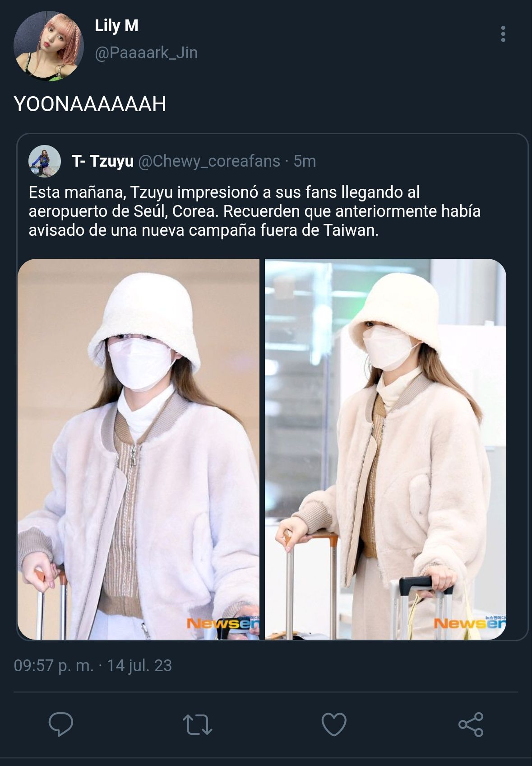This screenshot has width=532, height=766.
Task: Open the three-dot more options menu
Action: point(503,34)
